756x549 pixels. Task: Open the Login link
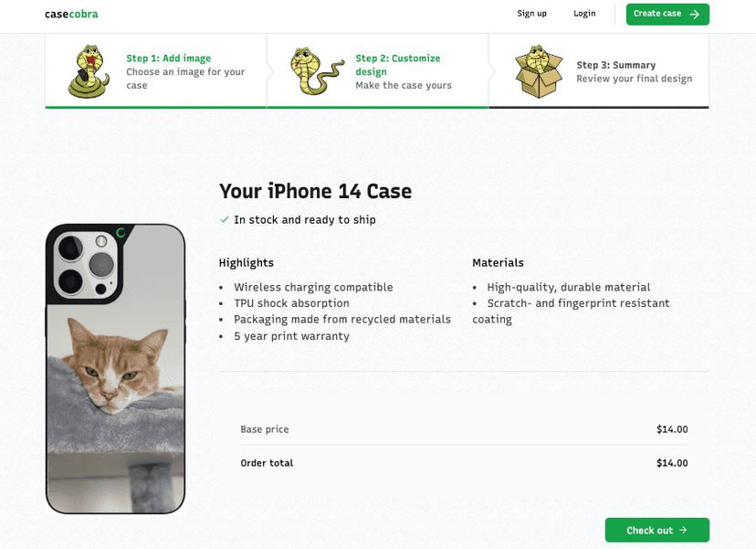[x=584, y=14]
